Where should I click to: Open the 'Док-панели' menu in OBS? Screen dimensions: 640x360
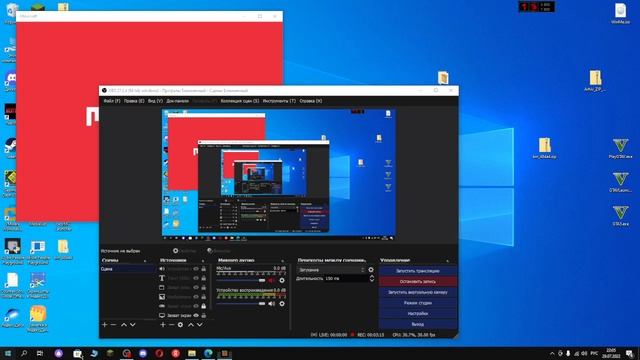(178, 101)
